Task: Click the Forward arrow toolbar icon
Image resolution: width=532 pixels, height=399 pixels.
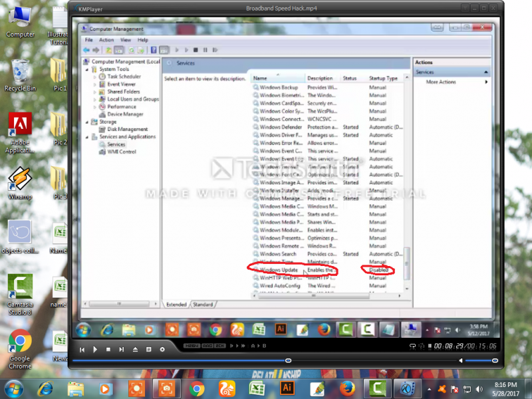Action: tap(96, 50)
